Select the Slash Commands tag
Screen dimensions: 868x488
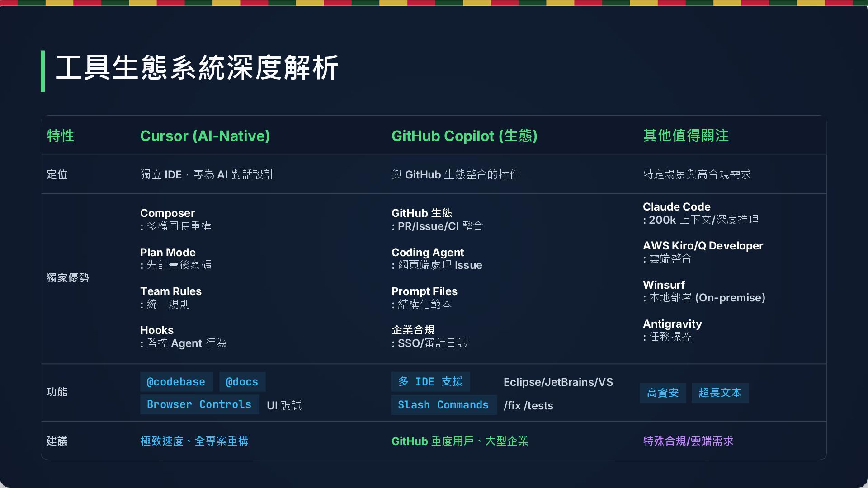(x=443, y=405)
